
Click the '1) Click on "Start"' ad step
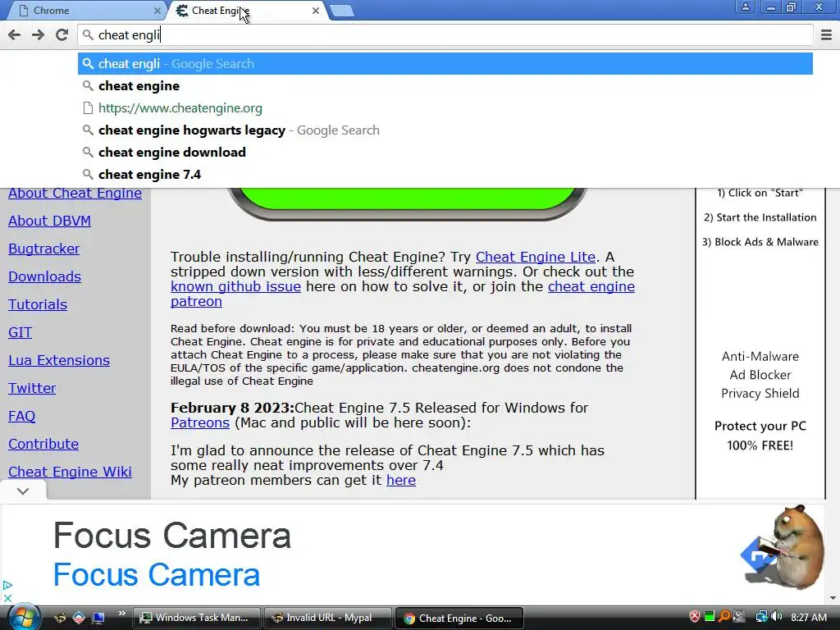click(x=760, y=193)
